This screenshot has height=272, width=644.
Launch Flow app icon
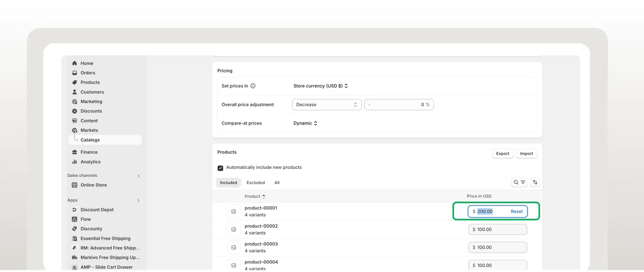(75, 219)
